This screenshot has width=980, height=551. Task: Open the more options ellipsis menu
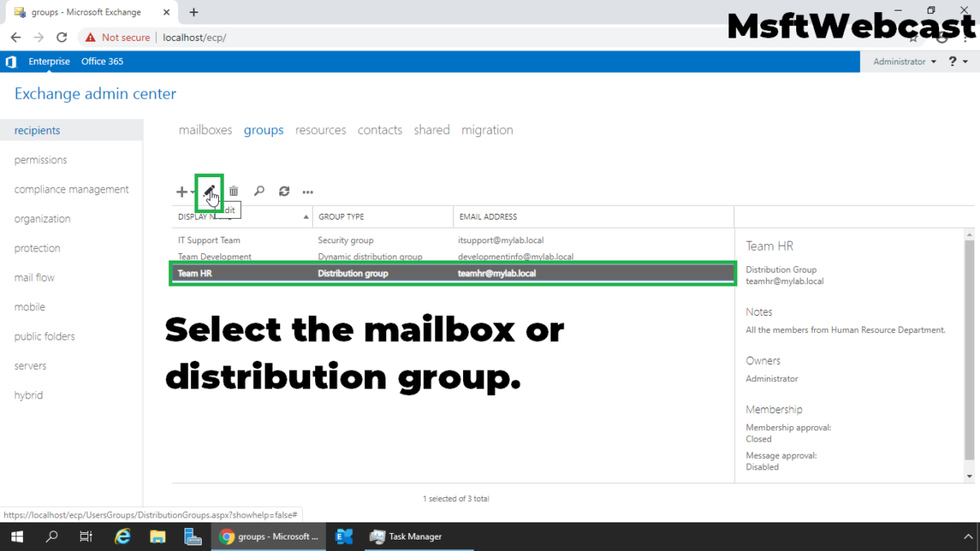click(x=307, y=191)
